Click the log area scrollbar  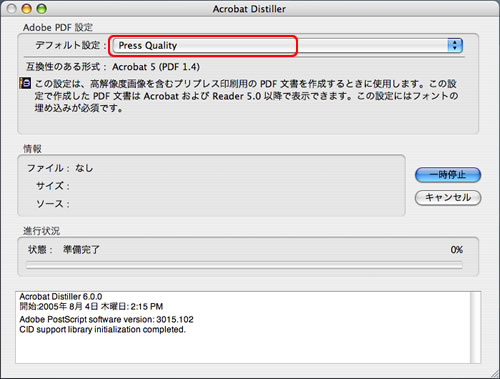click(475, 327)
